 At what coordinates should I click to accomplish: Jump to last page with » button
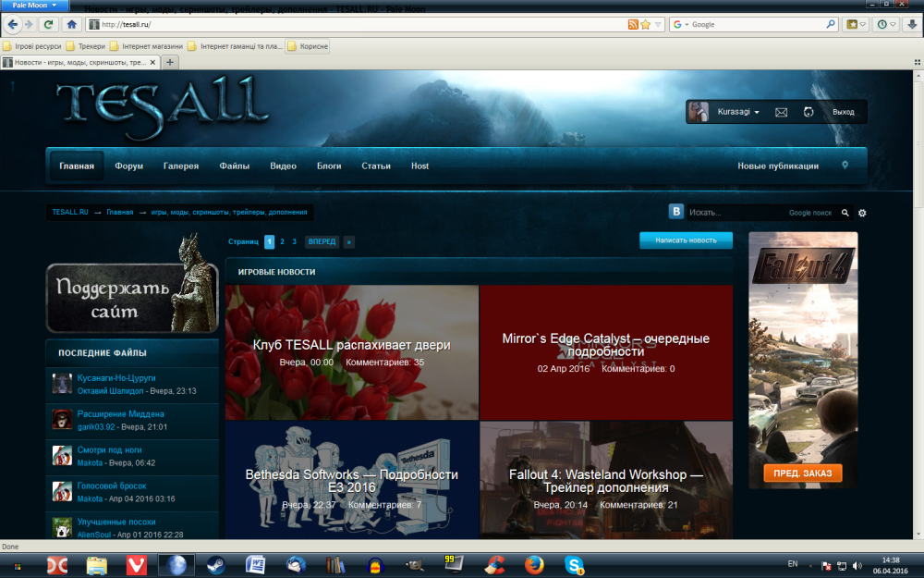[349, 241]
